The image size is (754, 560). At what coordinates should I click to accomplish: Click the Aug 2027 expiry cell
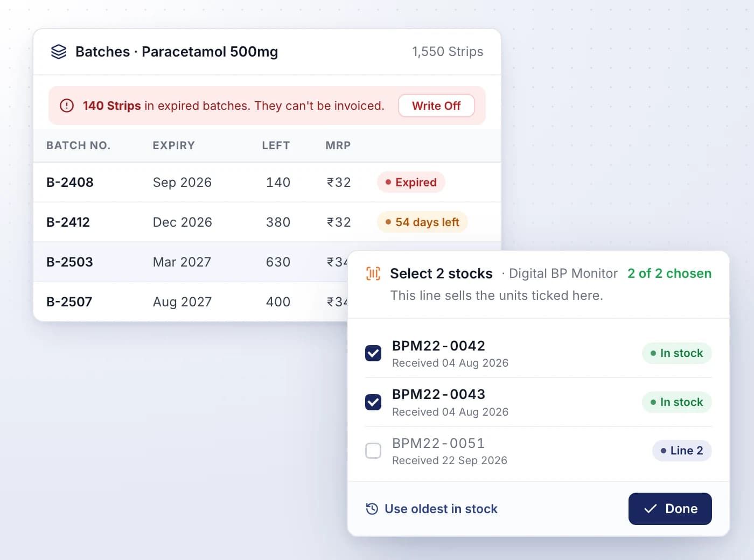(182, 302)
